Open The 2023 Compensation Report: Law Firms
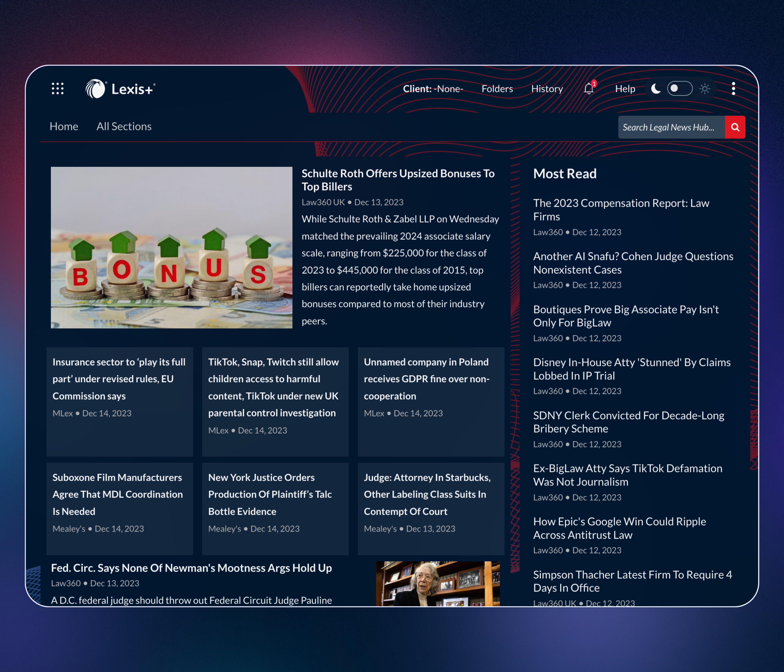This screenshot has width=784, height=672. (x=621, y=210)
